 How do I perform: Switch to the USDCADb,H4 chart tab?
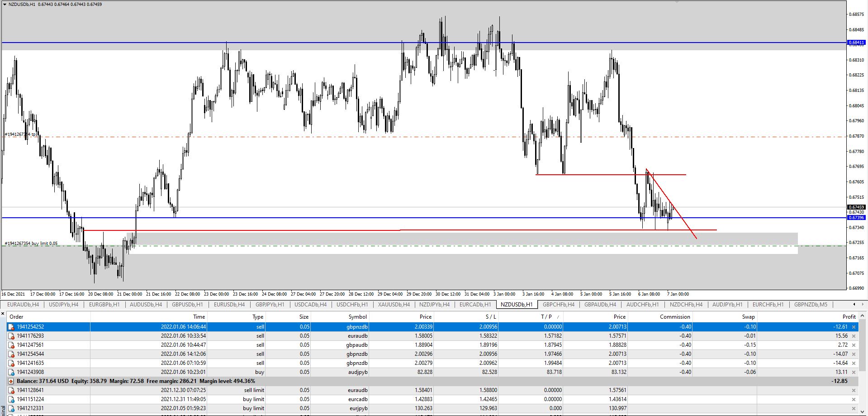click(310, 305)
